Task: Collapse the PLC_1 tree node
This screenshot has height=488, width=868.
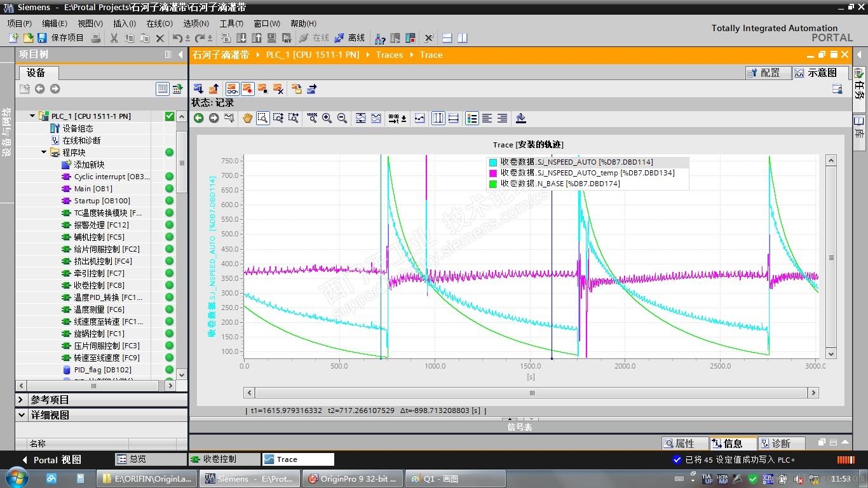Action: [33, 116]
